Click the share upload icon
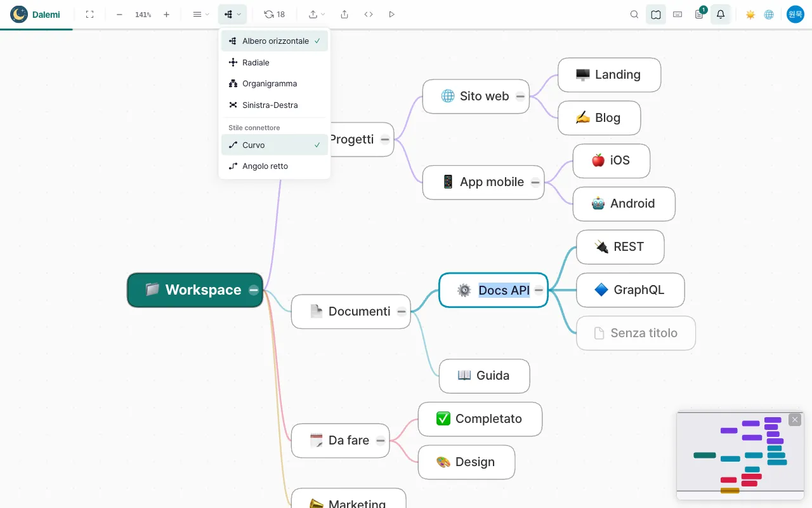Screen dimensions: 812x508 click(344, 14)
